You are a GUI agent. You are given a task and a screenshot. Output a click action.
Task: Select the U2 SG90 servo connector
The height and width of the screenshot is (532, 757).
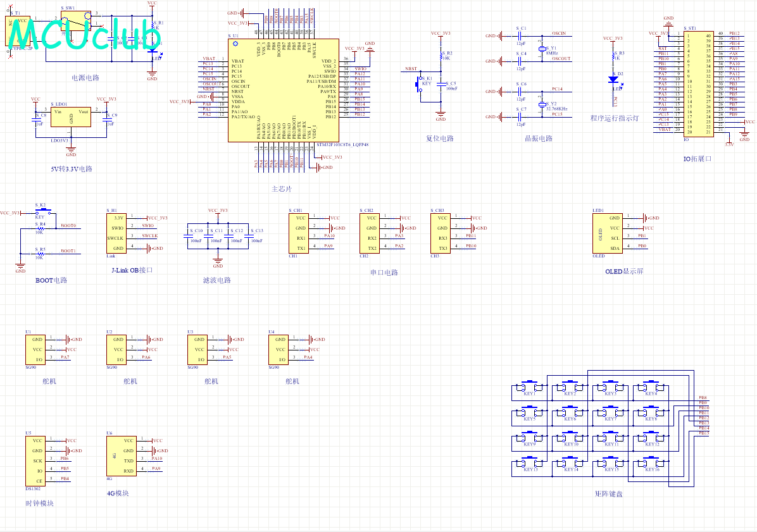[x=116, y=350]
